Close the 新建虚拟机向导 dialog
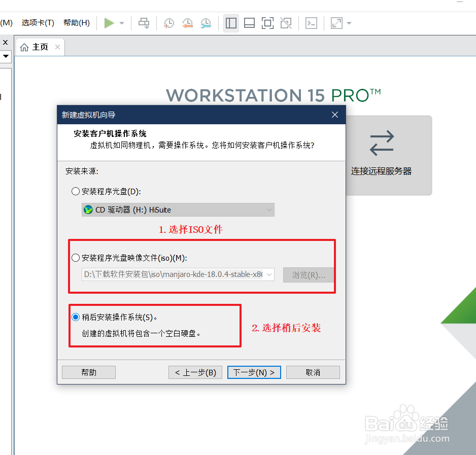Screen dimensions: 476x455 pos(335,115)
